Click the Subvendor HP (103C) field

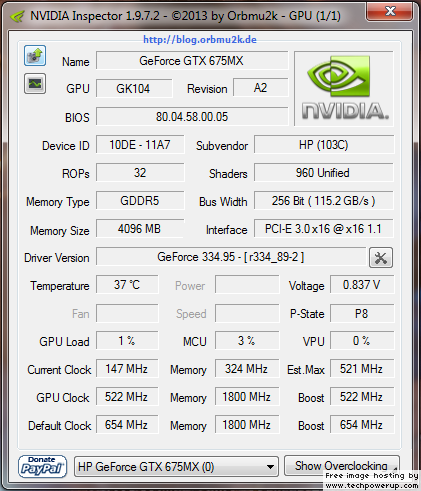click(x=324, y=145)
